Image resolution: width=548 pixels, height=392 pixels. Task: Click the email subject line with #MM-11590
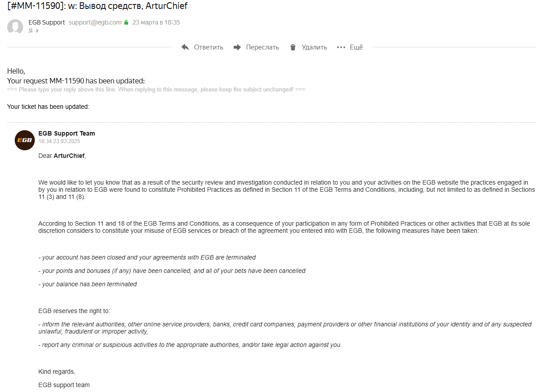97,6
